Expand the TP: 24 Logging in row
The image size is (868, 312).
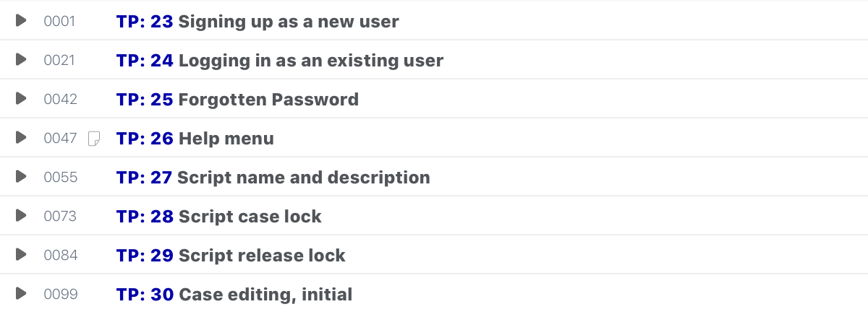pyautogui.click(x=21, y=60)
